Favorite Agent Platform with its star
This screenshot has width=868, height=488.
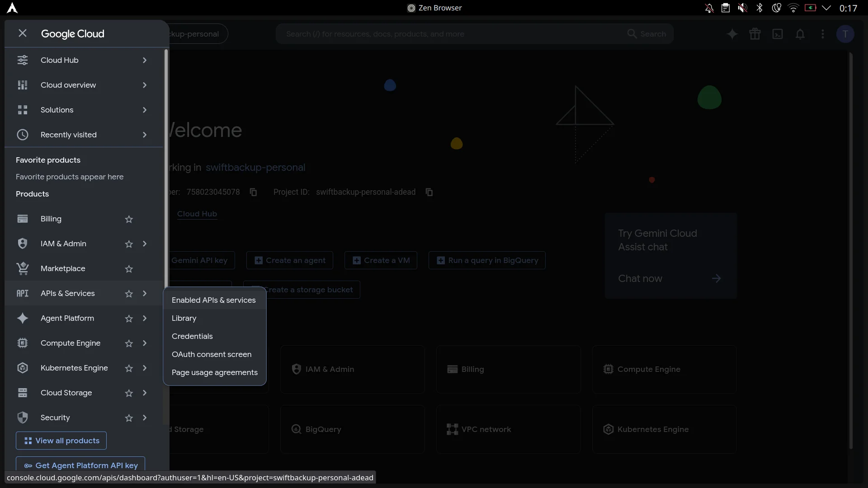pos(129,319)
